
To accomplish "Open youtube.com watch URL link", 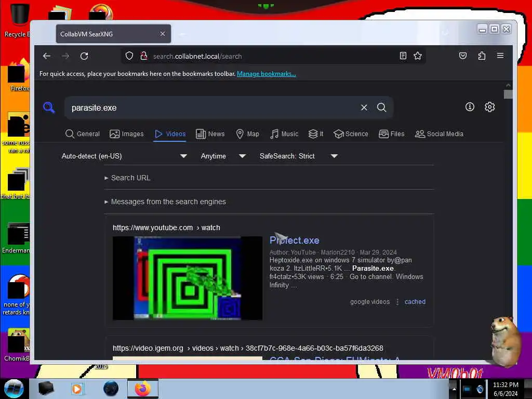I will (x=166, y=228).
